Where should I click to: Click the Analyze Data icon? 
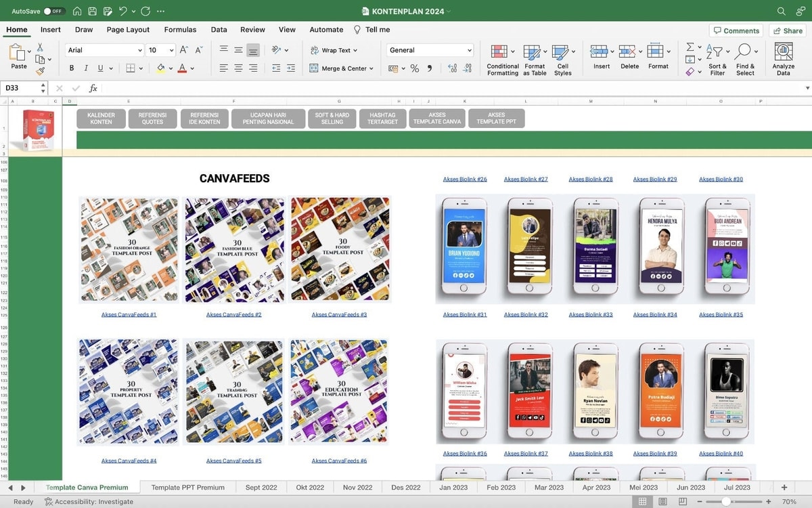[784, 60]
